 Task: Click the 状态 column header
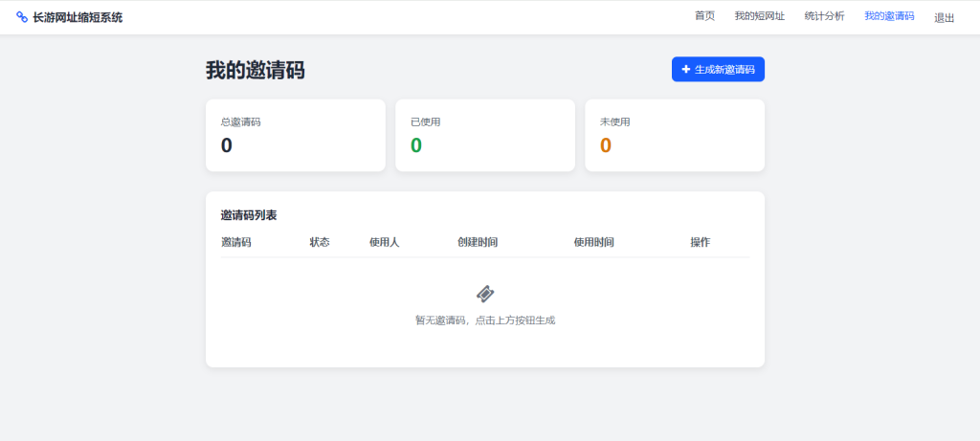pyautogui.click(x=320, y=242)
